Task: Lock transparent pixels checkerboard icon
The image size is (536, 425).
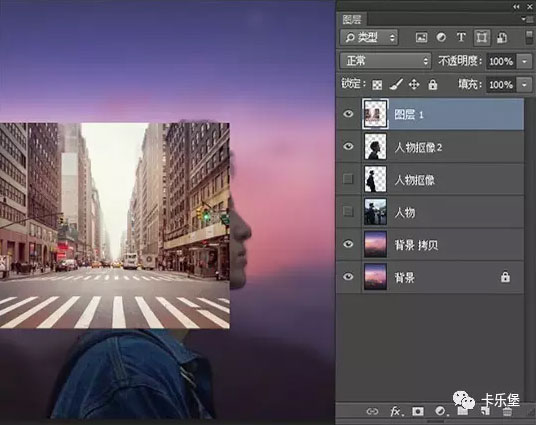Action: pyautogui.click(x=377, y=84)
